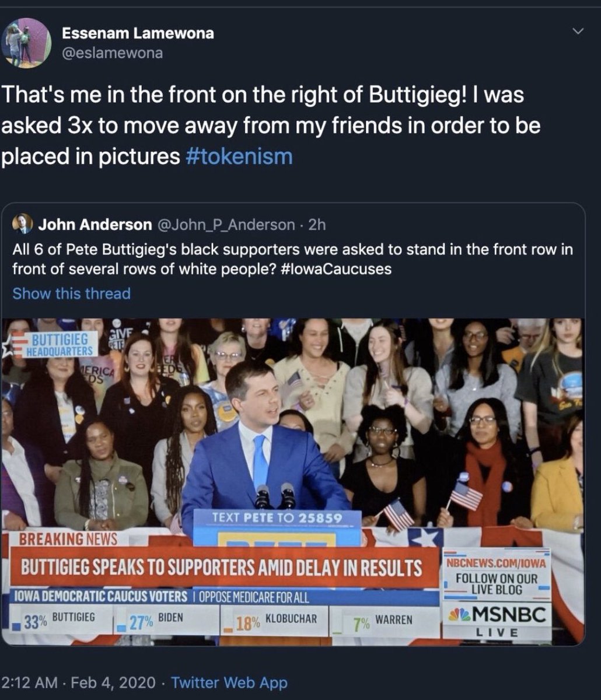Visit the @John_P_Anderson handle
Image resolution: width=601 pixels, height=700 pixels.
coord(225,225)
